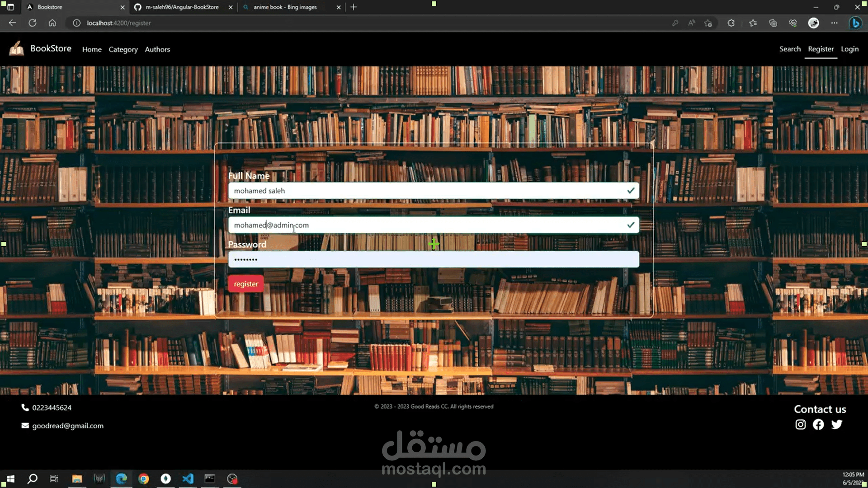The height and width of the screenshot is (488, 868).
Task: Go to the Authors page
Action: pyautogui.click(x=157, y=49)
